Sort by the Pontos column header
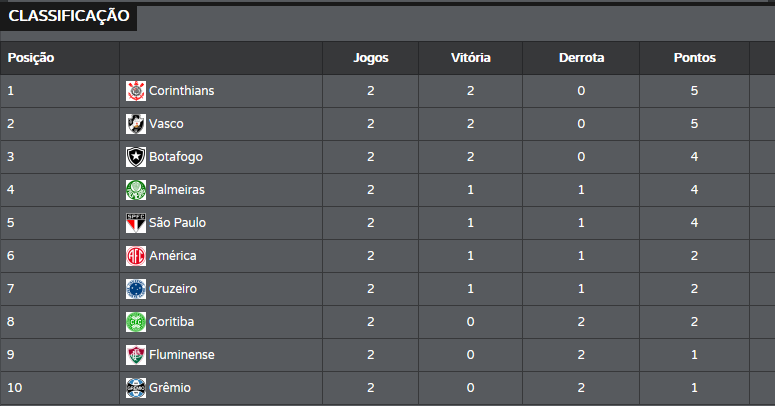 (694, 58)
